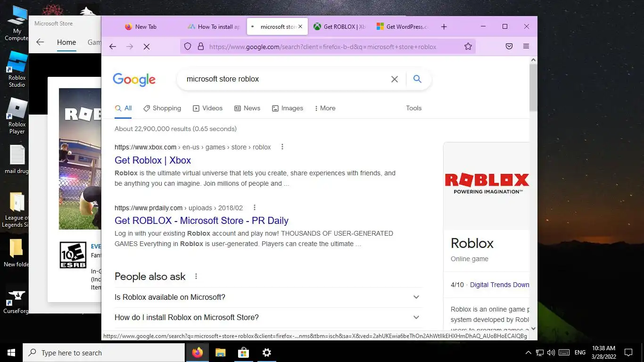Select the Shopping search tab
Screen dimensions: 644x362
(x=162, y=108)
